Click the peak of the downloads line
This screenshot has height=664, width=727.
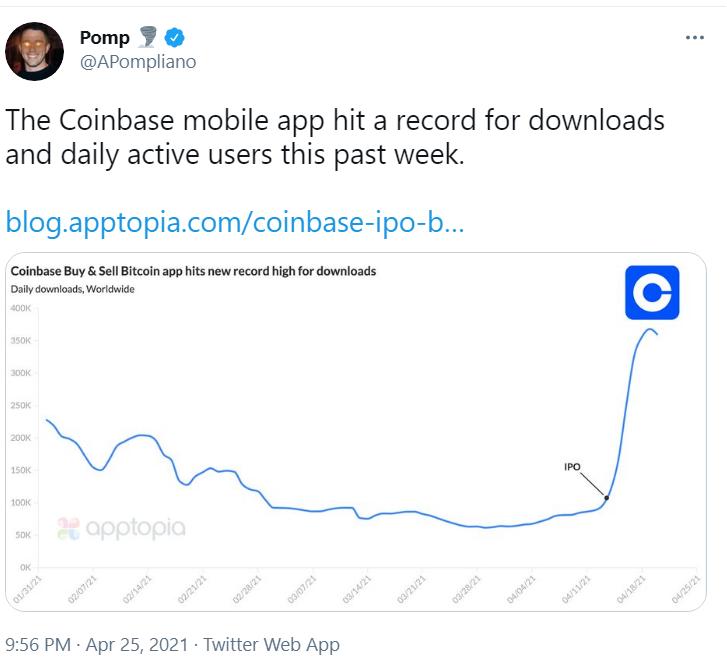click(x=649, y=329)
